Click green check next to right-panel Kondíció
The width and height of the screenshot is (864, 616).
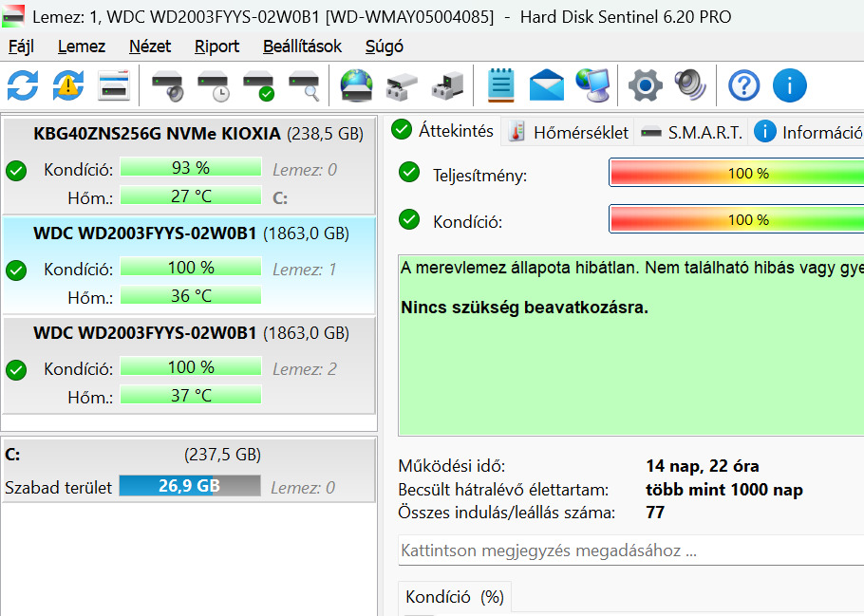point(409,219)
